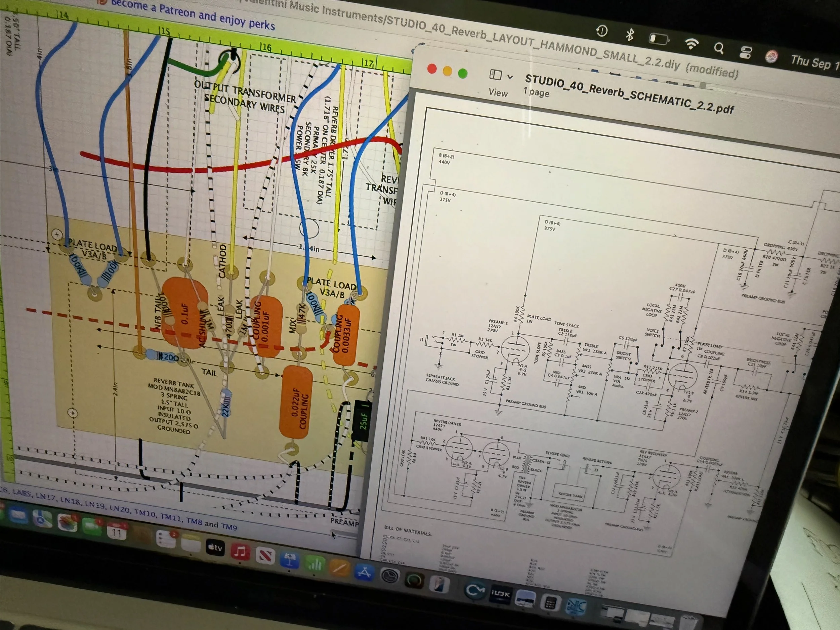This screenshot has width=840, height=630.
Task: Open Keynote from the Dock
Action: [x=289, y=560]
